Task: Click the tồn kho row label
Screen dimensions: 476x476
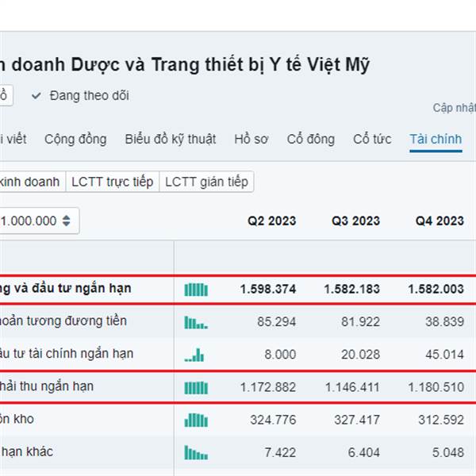Action: click(17, 419)
